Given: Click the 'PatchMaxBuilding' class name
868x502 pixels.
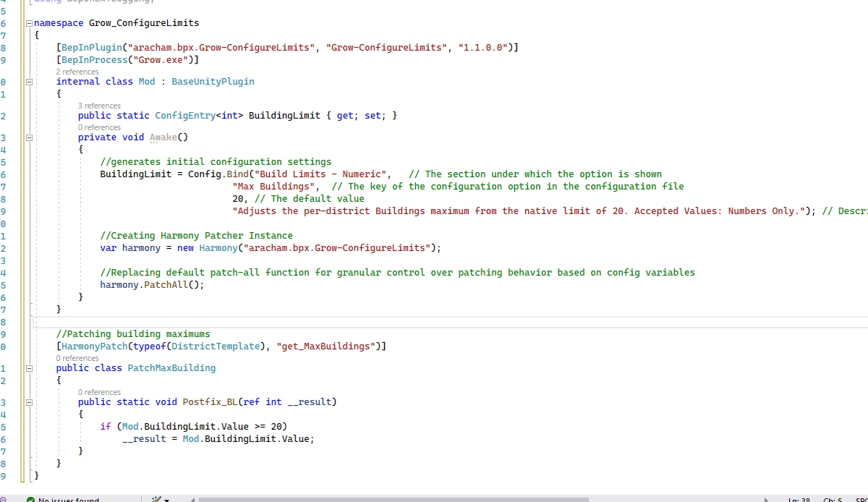Looking at the screenshot, I should pyautogui.click(x=171, y=368).
